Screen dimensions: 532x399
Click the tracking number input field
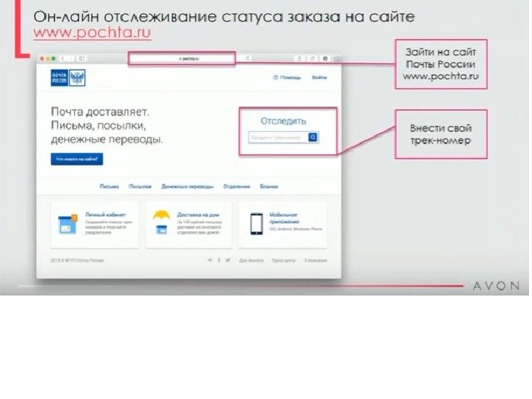(x=279, y=137)
